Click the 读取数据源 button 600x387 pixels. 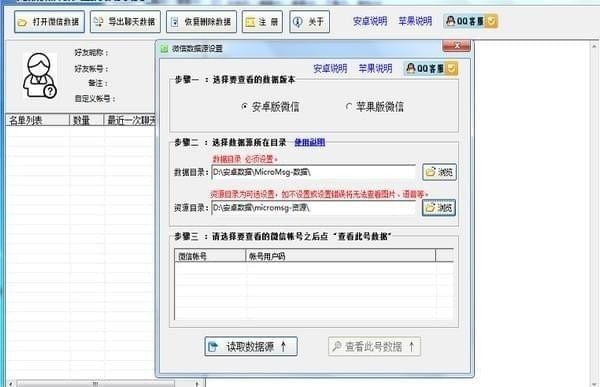(x=251, y=346)
